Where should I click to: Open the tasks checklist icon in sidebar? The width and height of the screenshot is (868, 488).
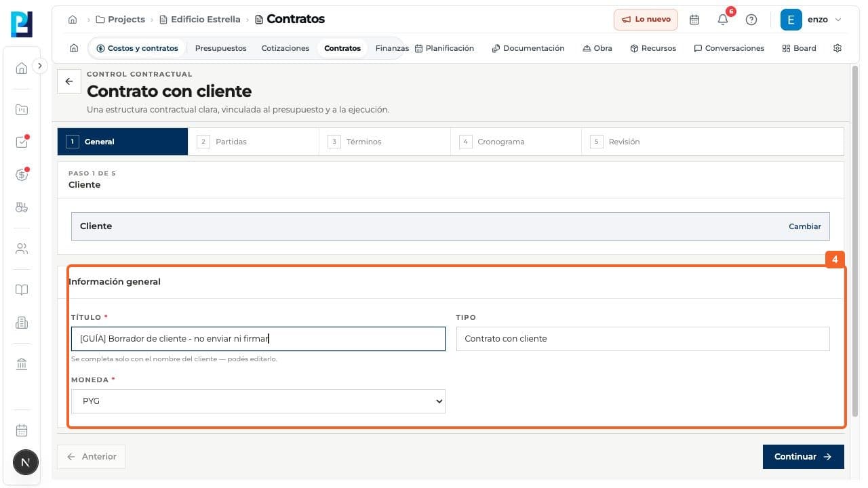tap(22, 142)
